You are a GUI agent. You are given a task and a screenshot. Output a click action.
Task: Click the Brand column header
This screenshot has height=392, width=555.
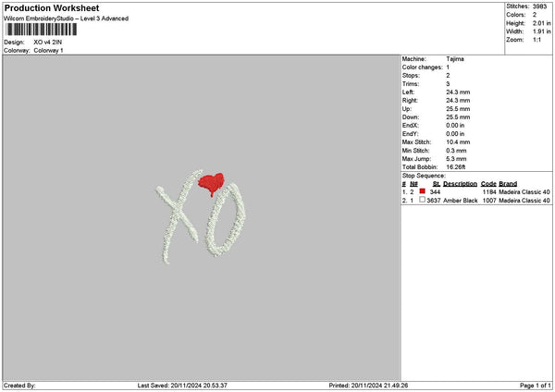(x=508, y=184)
